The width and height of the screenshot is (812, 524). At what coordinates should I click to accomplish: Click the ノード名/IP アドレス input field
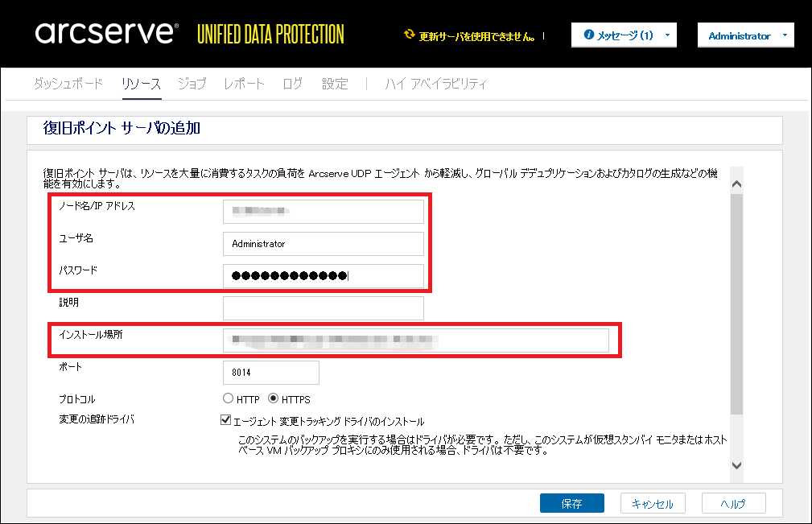[324, 211]
